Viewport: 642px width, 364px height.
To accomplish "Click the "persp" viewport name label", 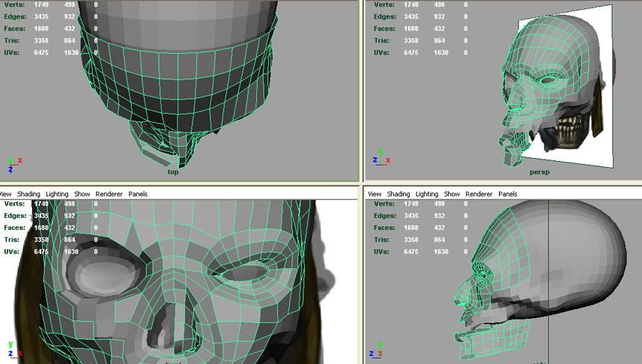I will click(x=538, y=172).
